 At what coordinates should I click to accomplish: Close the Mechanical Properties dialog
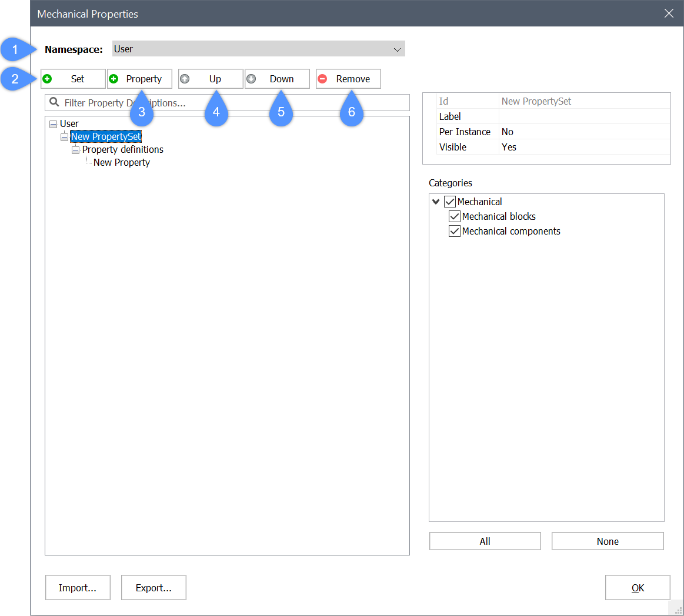pos(669,14)
